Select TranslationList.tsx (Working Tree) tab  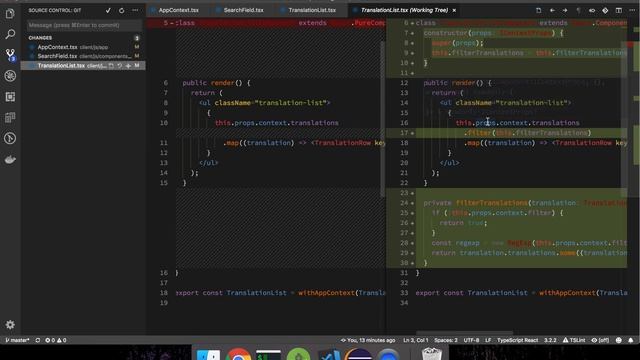click(404, 10)
